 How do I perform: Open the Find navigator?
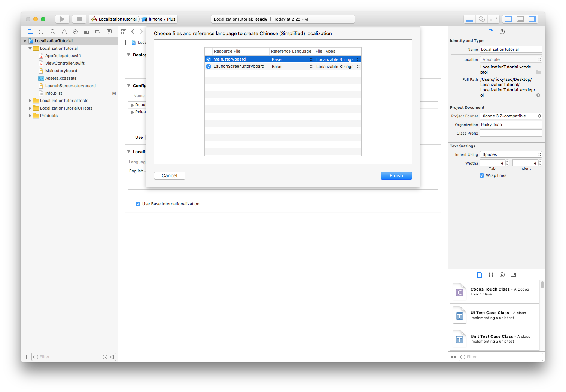tap(53, 32)
